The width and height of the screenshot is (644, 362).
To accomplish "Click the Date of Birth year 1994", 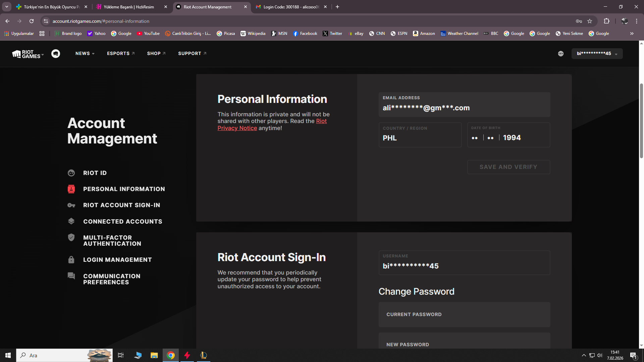I will [x=512, y=138].
